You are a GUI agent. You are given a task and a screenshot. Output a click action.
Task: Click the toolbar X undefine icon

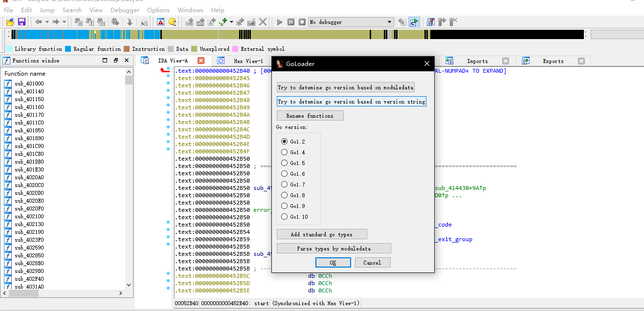(263, 22)
